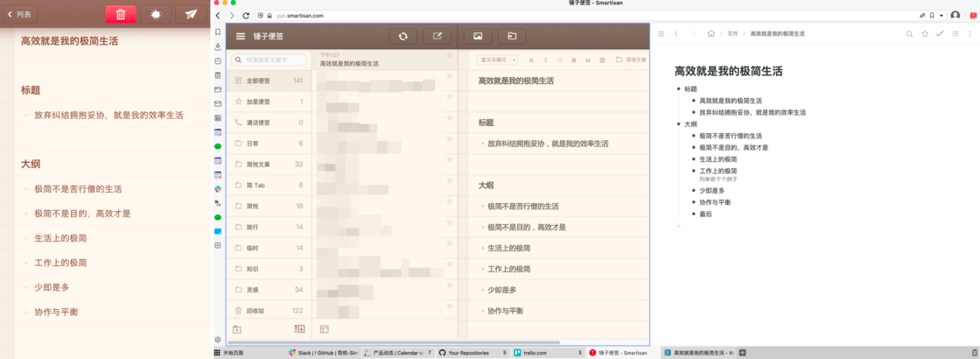This screenshot has height=359, width=980.
Task: Click the insert image icon
Action: click(x=478, y=37)
